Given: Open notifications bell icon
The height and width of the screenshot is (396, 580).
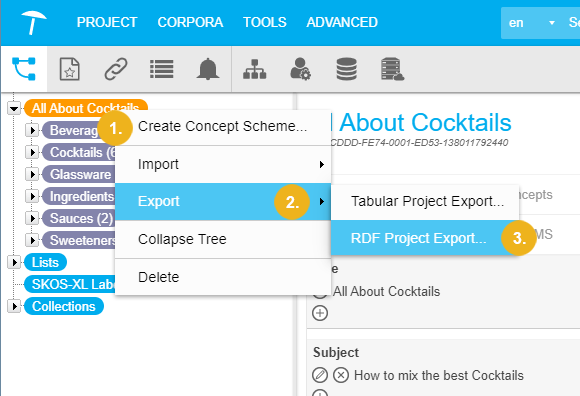Looking at the screenshot, I should click(208, 69).
